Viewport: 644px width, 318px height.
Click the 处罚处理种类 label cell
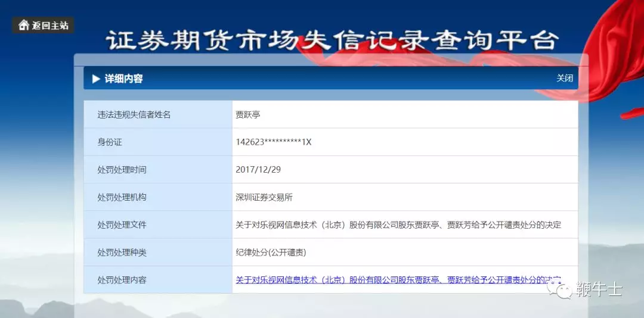158,252
